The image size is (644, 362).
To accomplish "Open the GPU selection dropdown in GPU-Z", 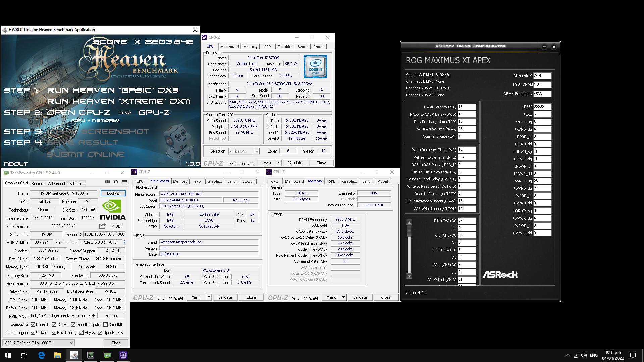I will [38, 343].
